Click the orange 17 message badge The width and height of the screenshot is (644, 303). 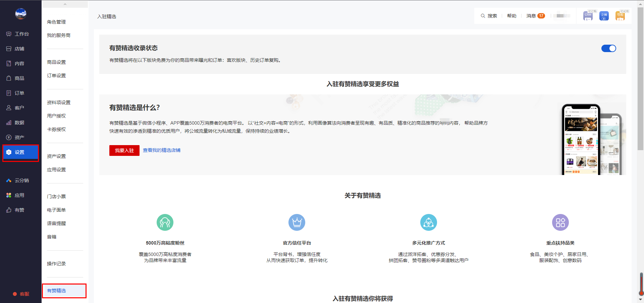pyautogui.click(x=541, y=16)
